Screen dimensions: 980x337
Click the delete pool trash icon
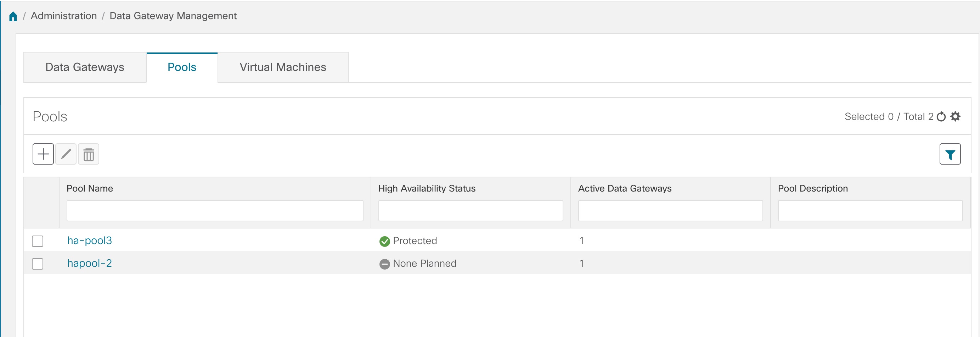tap(89, 154)
